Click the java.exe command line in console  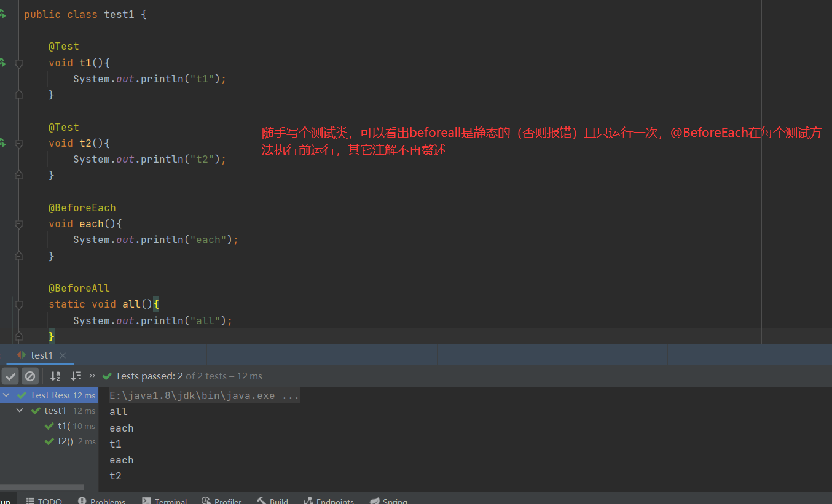point(204,395)
